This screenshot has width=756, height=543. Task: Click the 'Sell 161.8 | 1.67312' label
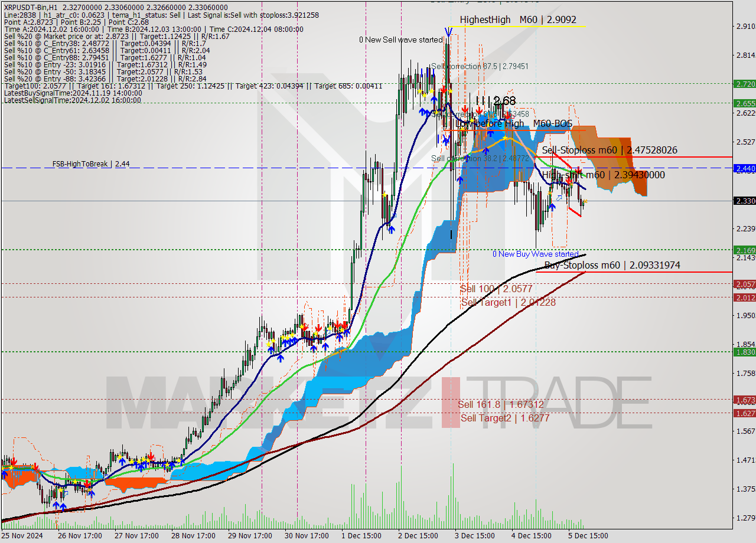[x=500, y=404]
